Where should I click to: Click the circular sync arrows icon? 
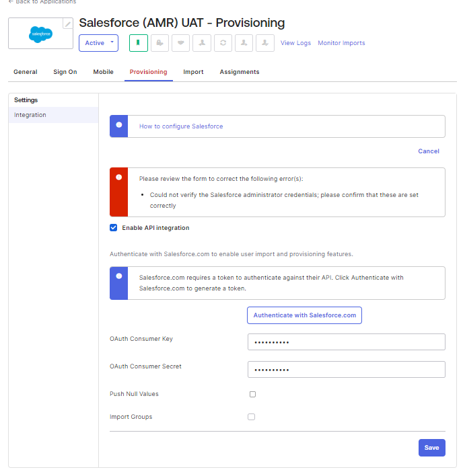tap(223, 43)
